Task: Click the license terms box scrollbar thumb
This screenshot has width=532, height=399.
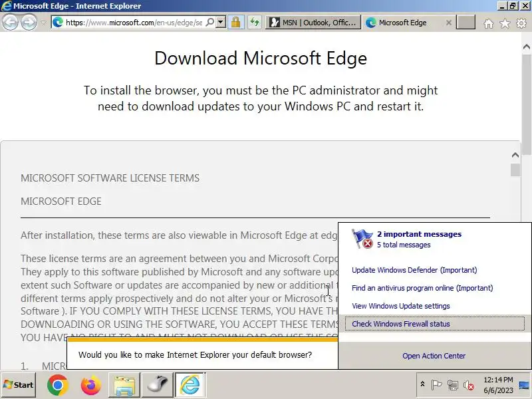Action: 515,170
